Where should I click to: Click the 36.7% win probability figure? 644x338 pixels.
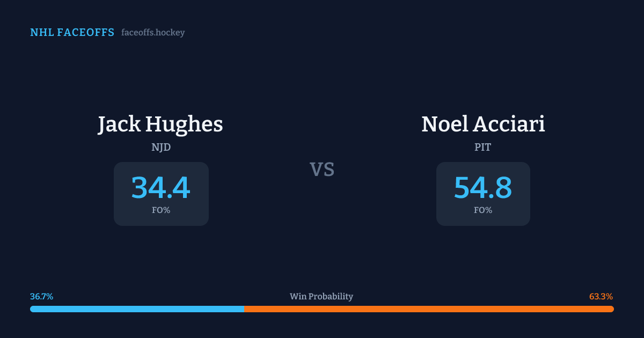click(x=41, y=296)
